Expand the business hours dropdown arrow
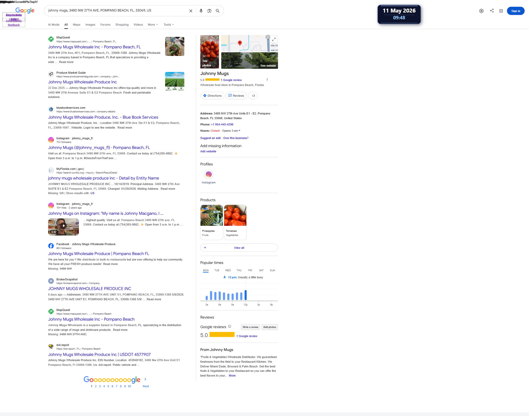Viewport: 532px width, 416px height. pos(239,131)
